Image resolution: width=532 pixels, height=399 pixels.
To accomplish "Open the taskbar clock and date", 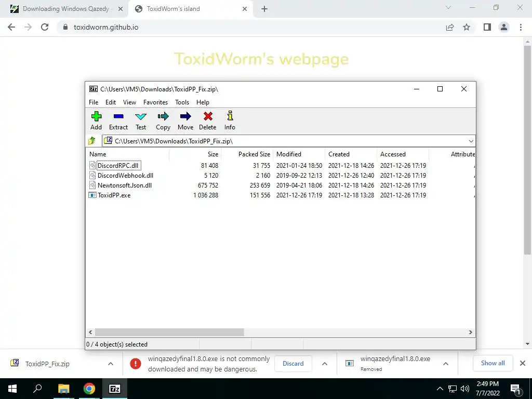I will [x=487, y=389].
